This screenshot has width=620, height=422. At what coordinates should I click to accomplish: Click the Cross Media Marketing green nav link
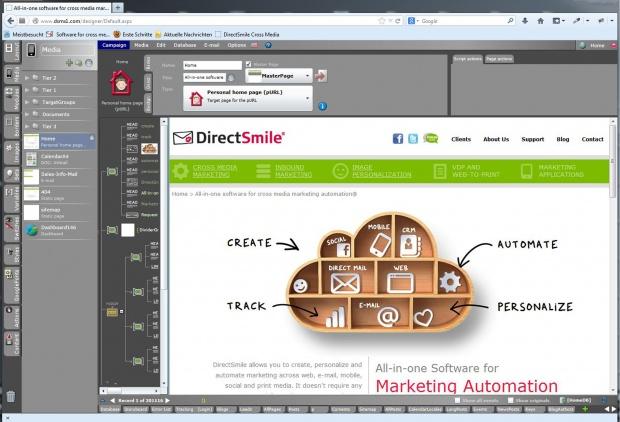tap(215, 171)
